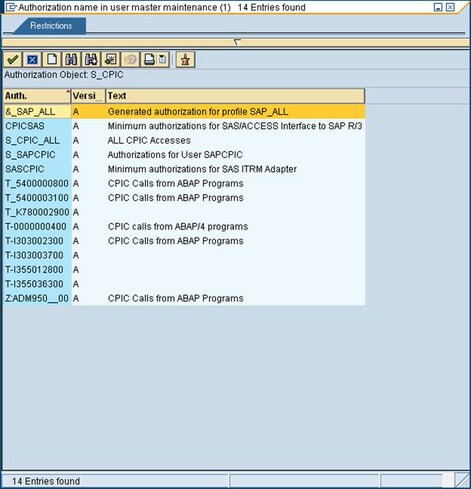Select the T-I355012800 entry
471x489 pixels.
(37, 269)
